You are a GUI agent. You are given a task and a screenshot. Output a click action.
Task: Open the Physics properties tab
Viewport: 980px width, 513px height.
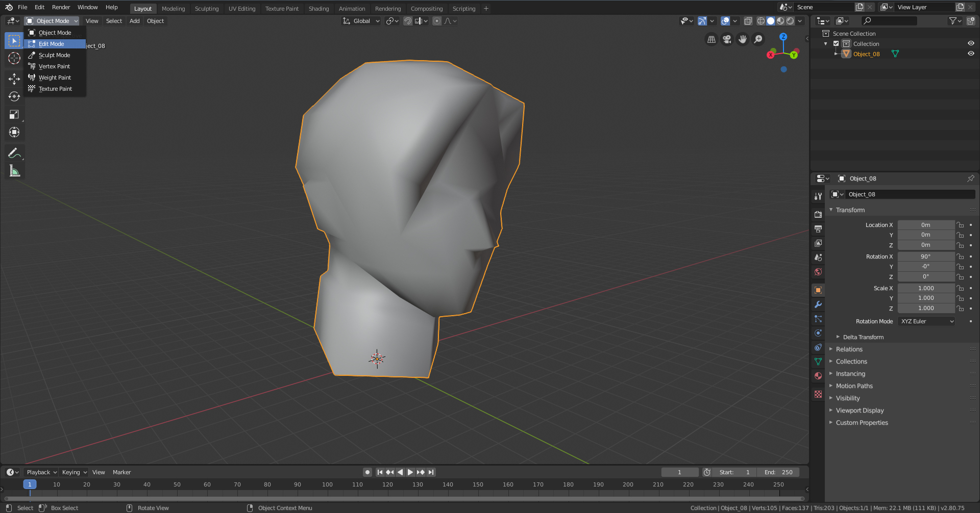click(818, 333)
